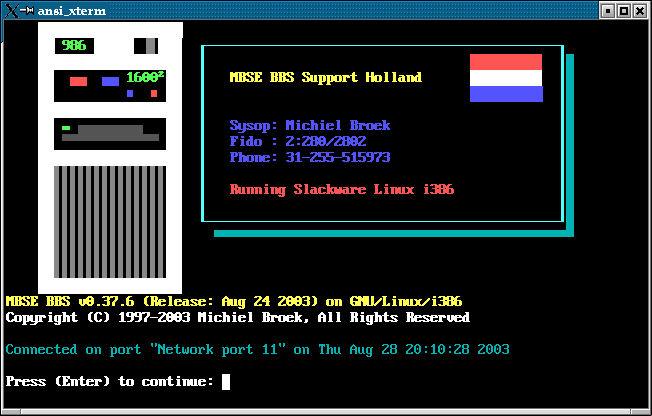Screen dimensions: 652x416
Task: Select the 'Sysop: Michiel Broek' line
Action: pyautogui.click(x=310, y=126)
